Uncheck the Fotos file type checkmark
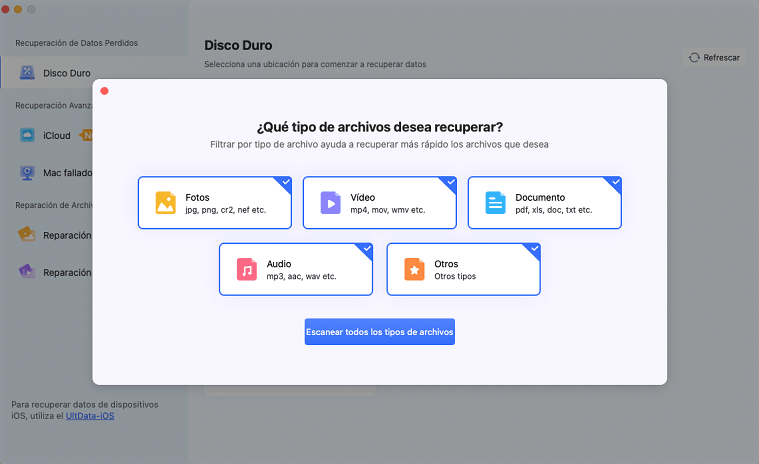 point(286,182)
